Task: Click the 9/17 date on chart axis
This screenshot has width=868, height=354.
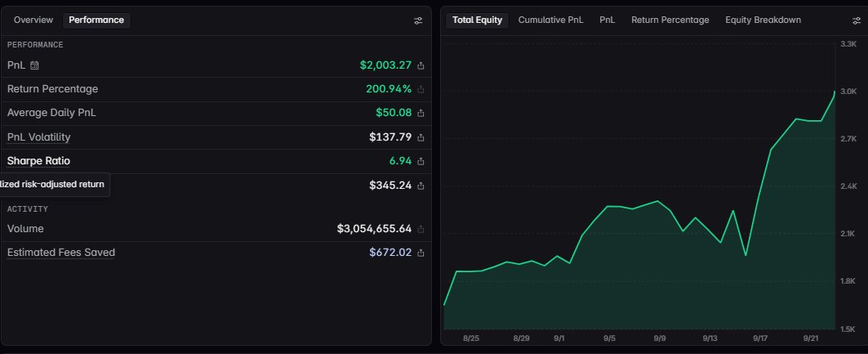Action: [760, 338]
